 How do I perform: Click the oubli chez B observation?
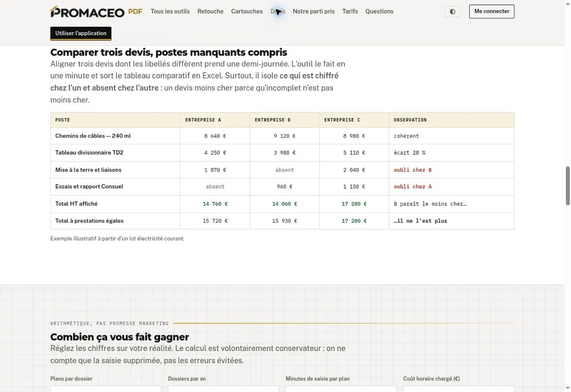[x=413, y=170]
